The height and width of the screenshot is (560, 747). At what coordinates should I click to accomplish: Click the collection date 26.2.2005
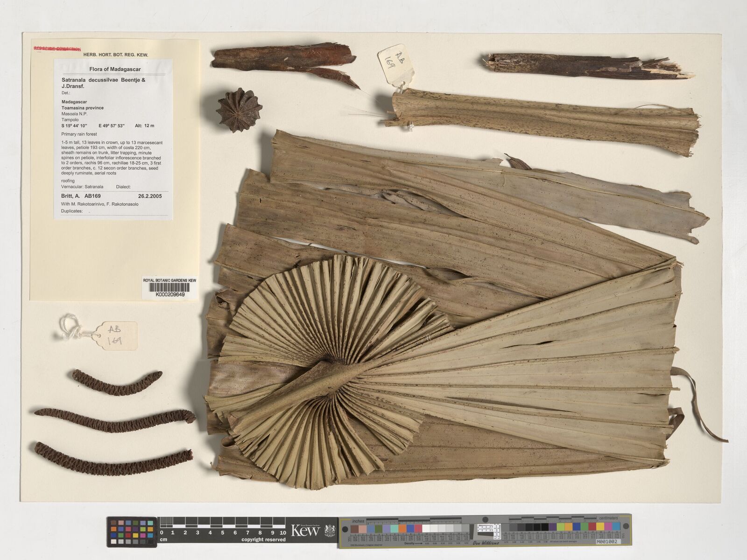[x=150, y=196]
